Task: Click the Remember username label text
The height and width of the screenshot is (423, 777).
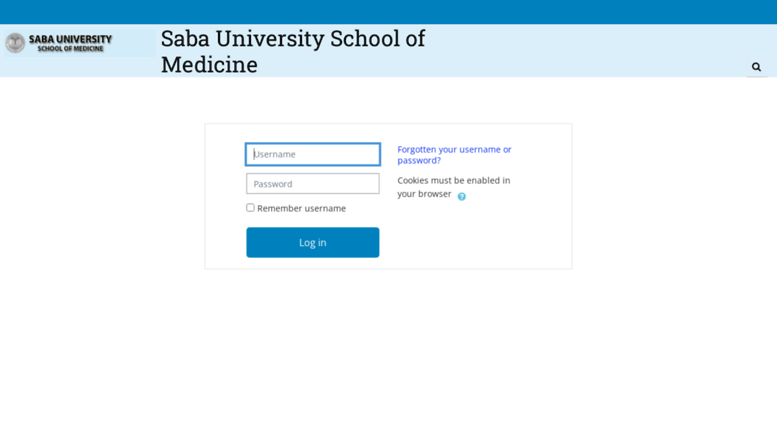Action: pyautogui.click(x=301, y=209)
